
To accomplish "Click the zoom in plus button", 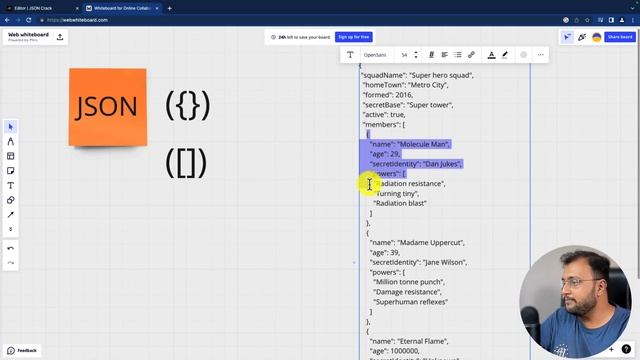I will point(611,349).
